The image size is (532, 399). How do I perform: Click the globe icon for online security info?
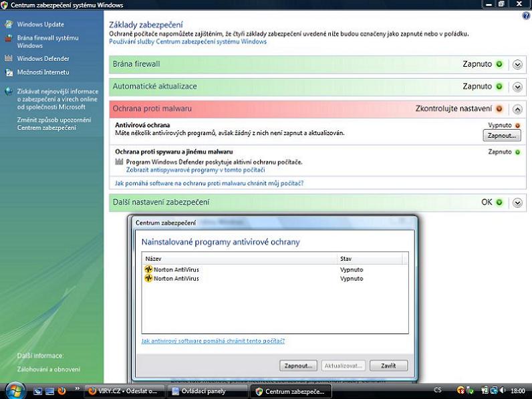(x=8, y=92)
